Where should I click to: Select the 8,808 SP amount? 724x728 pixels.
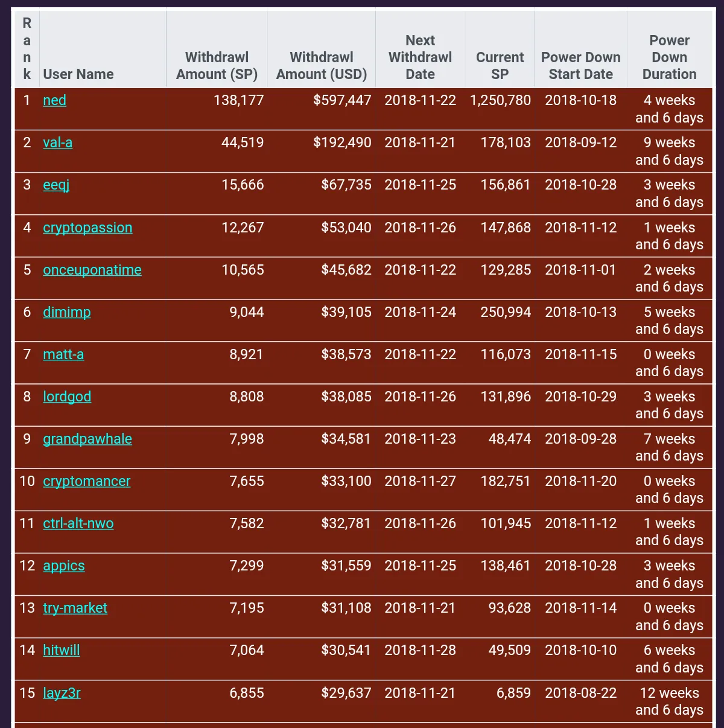pos(247,397)
